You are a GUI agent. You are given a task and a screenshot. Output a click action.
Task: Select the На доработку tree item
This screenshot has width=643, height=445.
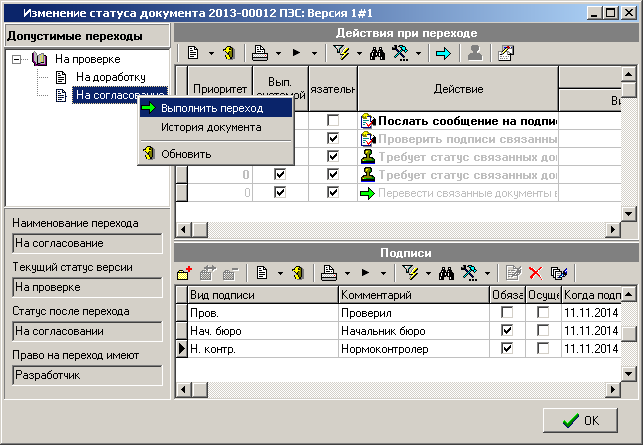111,77
